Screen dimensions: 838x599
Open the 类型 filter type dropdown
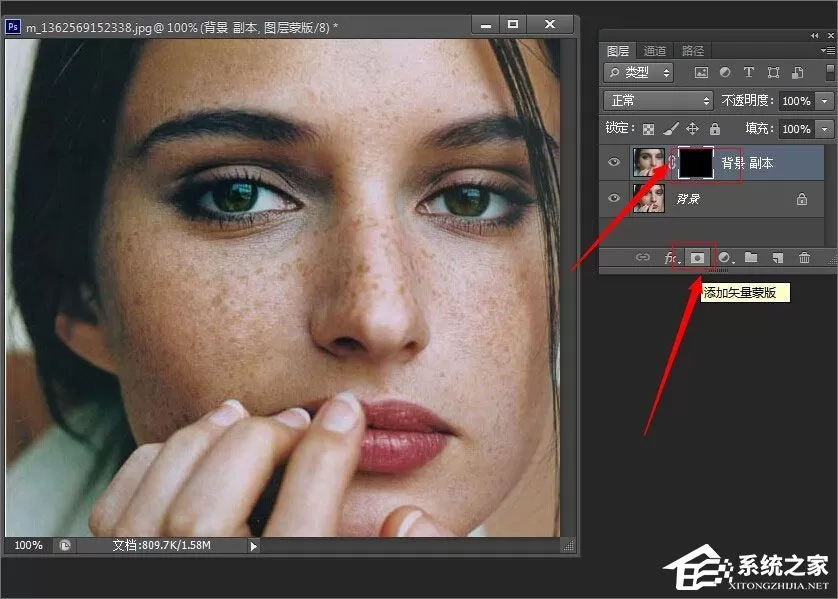point(639,72)
